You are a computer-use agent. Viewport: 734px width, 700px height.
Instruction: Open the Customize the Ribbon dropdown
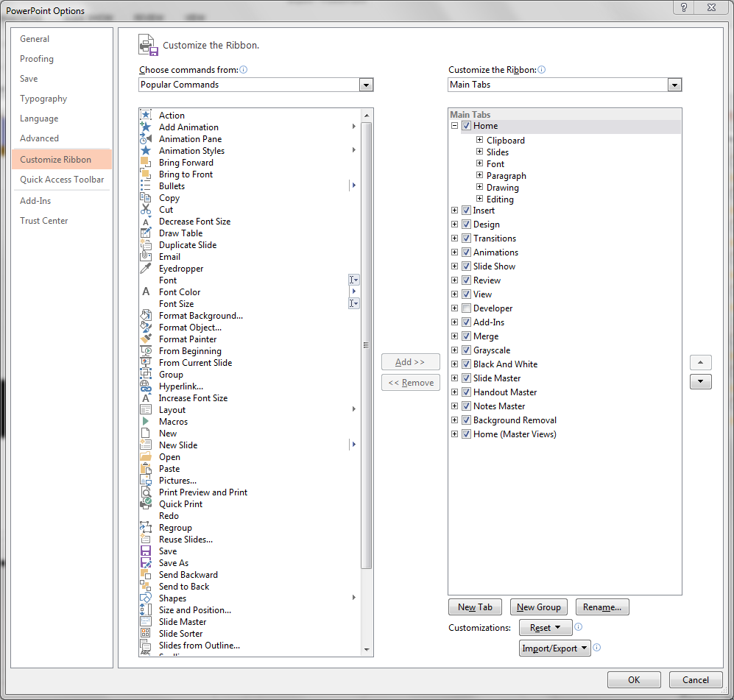[x=674, y=85]
